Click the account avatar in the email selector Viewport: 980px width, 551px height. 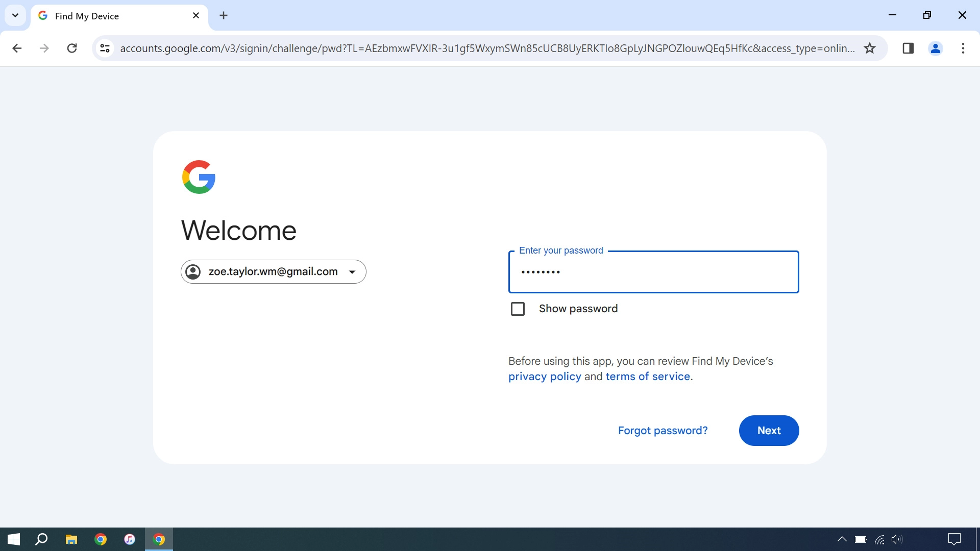pos(193,271)
